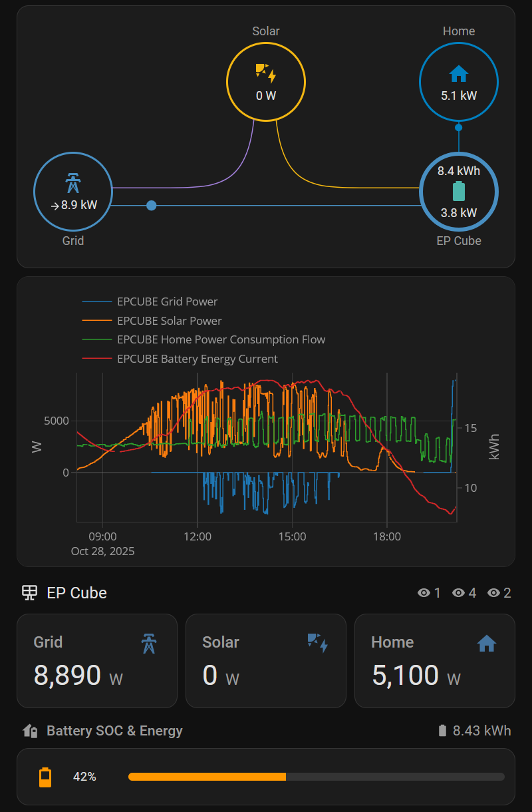Open the Home 5,100 W tile
Screen dimensions: 532x812
pyautogui.click(x=435, y=661)
